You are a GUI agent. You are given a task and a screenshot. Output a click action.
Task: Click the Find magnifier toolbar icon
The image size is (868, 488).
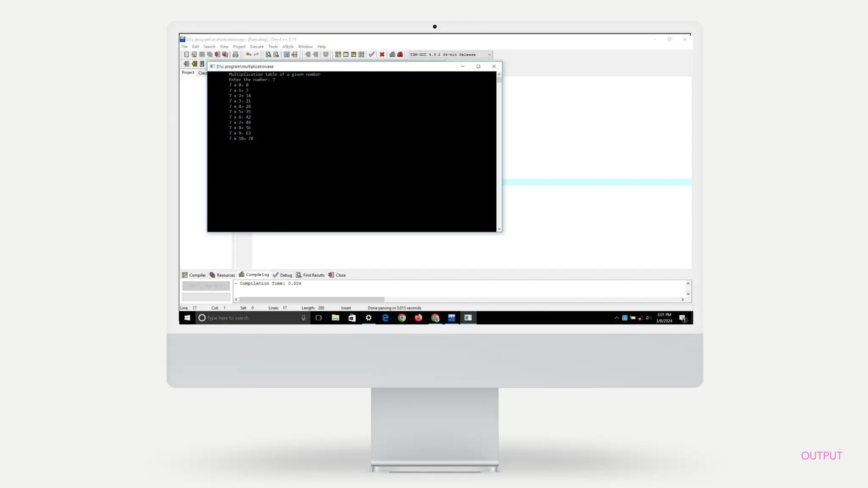[x=268, y=55]
